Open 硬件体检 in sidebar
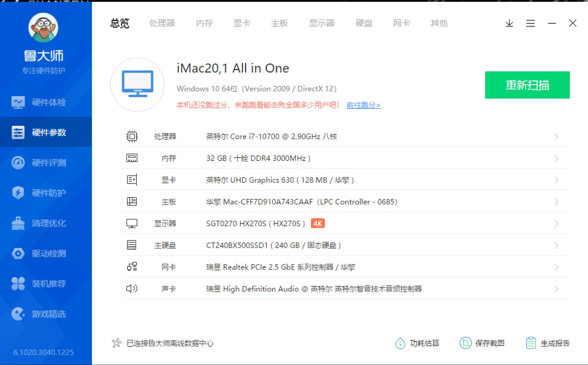The width and height of the screenshot is (588, 365). coord(46,102)
